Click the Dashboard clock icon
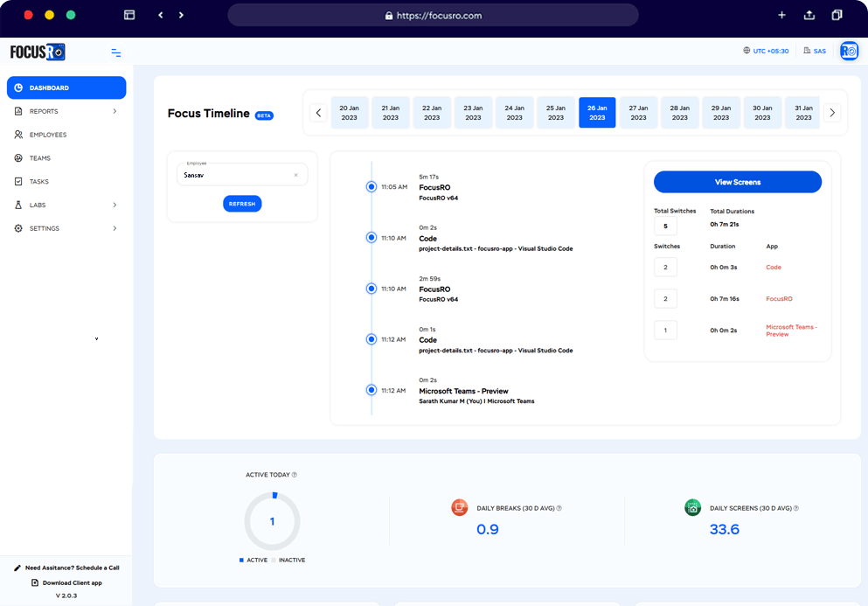This screenshot has height=606, width=868. point(18,87)
